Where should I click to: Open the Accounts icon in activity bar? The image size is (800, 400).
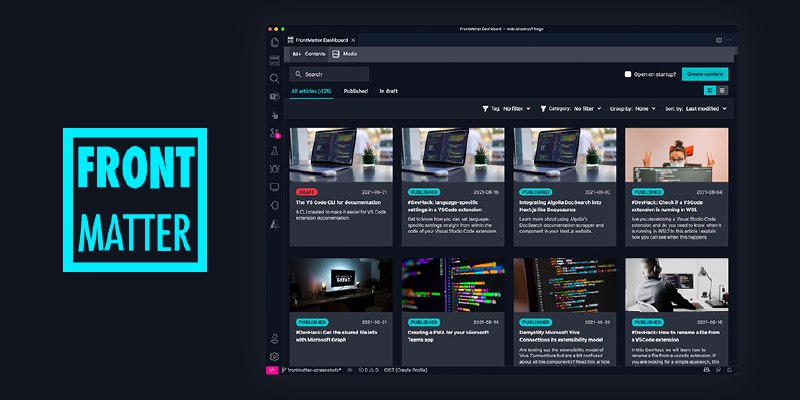pos(274,339)
